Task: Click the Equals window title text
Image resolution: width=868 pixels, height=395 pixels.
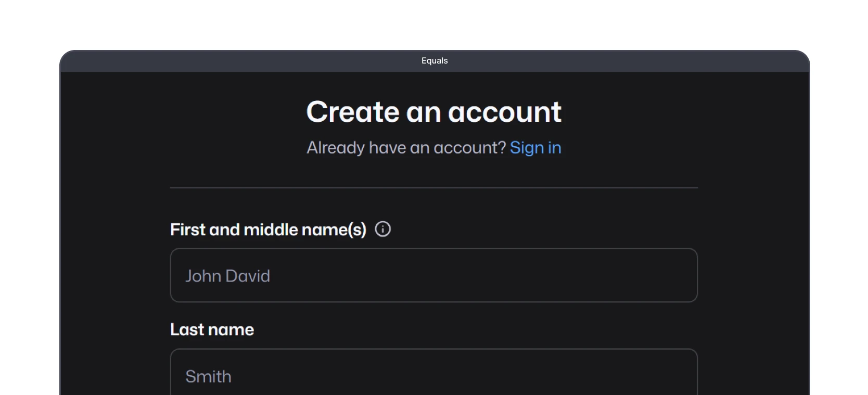Action: point(435,60)
